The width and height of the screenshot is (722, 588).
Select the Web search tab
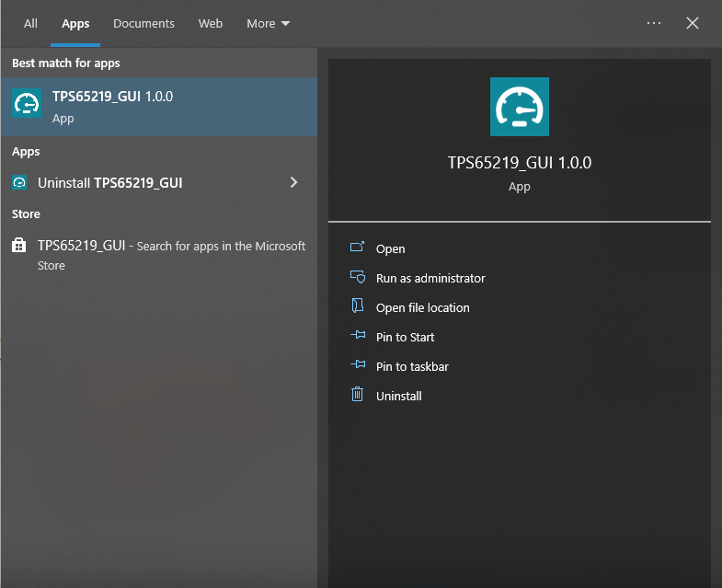(x=211, y=24)
